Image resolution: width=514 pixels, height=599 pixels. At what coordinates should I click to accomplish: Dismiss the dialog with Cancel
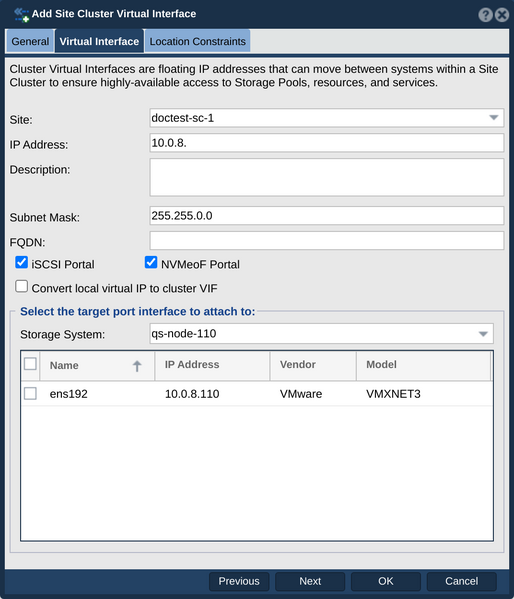(461, 581)
